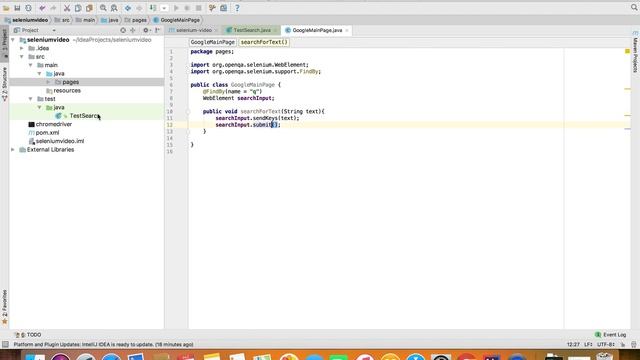Collapse java folder under test

tap(40, 107)
